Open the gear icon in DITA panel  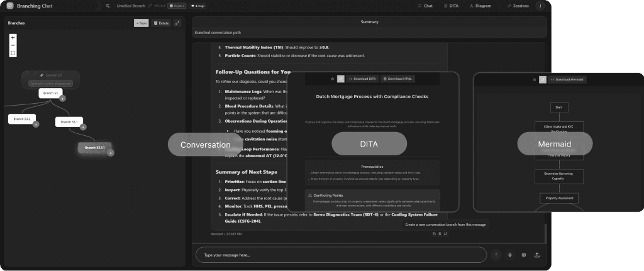click(x=333, y=79)
